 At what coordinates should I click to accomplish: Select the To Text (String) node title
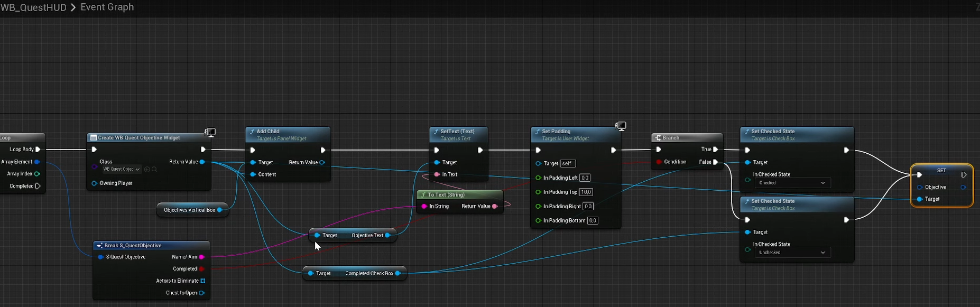pos(446,195)
